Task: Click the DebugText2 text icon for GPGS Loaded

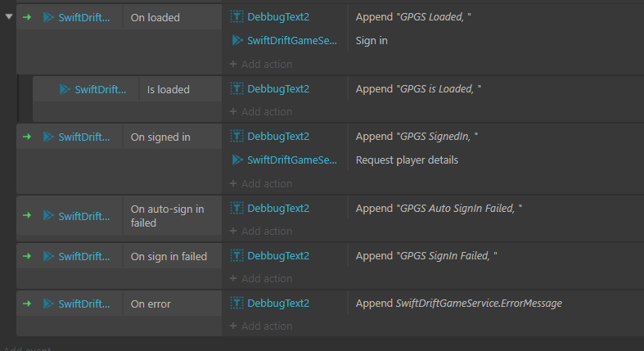Action: click(x=236, y=17)
